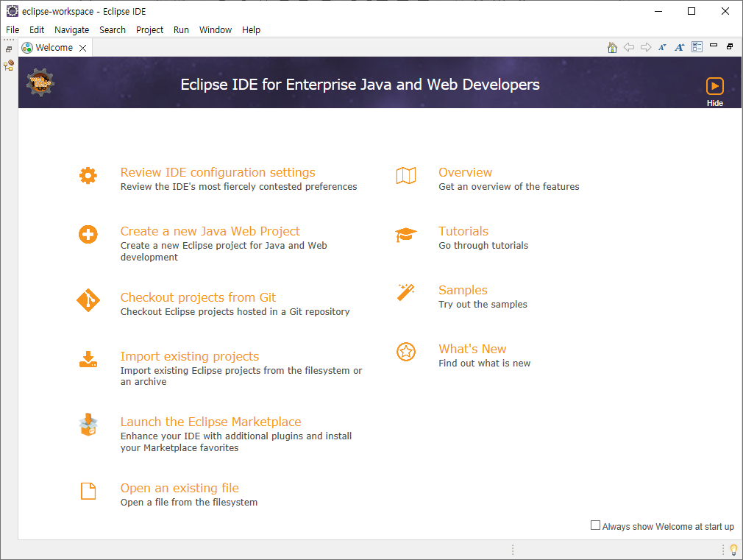Click the plus icon for new Java Web Project
This screenshot has height=560, width=743.
point(88,234)
